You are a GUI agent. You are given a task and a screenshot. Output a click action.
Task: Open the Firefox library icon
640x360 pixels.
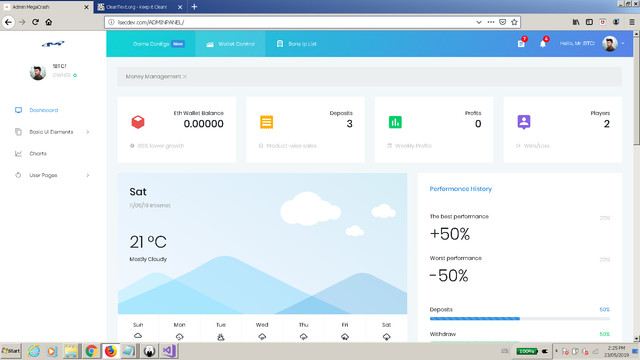pyautogui.click(x=576, y=22)
